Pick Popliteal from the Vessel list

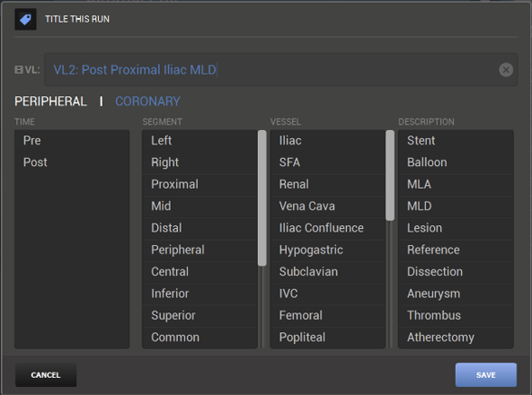click(328, 338)
